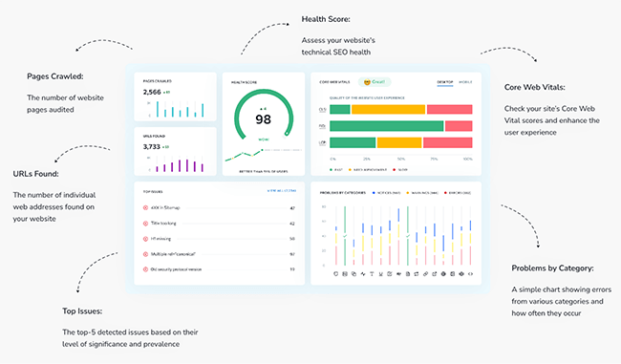Click the smiley icon in the Great! badge

point(367,82)
